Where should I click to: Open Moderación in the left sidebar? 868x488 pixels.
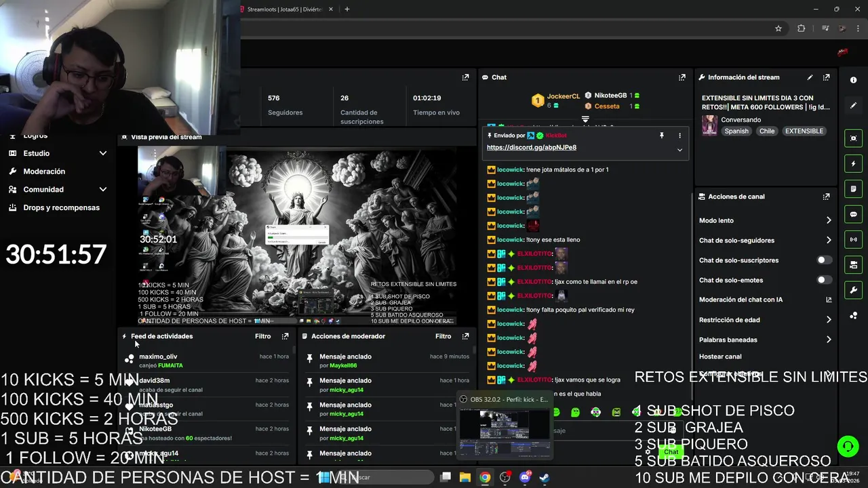click(44, 171)
